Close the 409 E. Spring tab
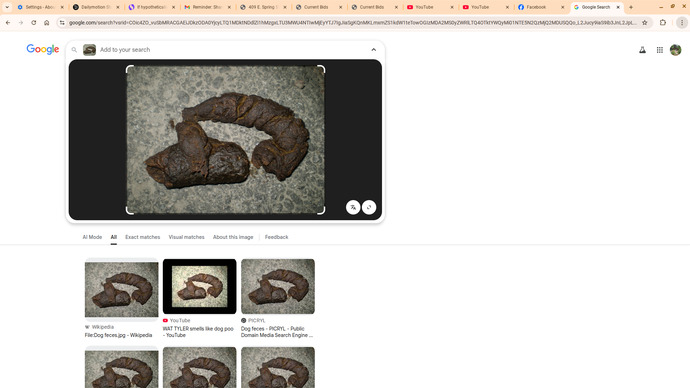The width and height of the screenshot is (690, 388). click(x=285, y=7)
